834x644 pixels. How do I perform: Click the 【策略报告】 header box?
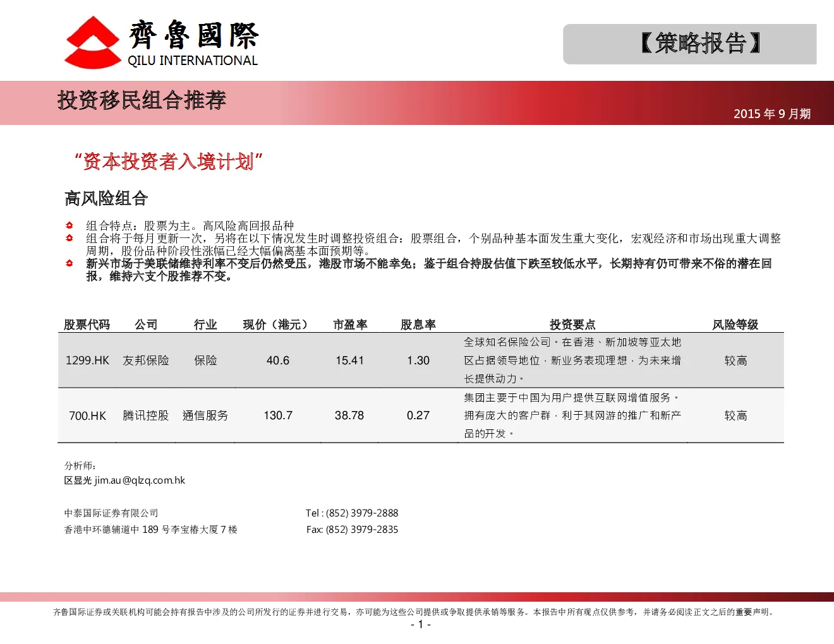point(690,44)
